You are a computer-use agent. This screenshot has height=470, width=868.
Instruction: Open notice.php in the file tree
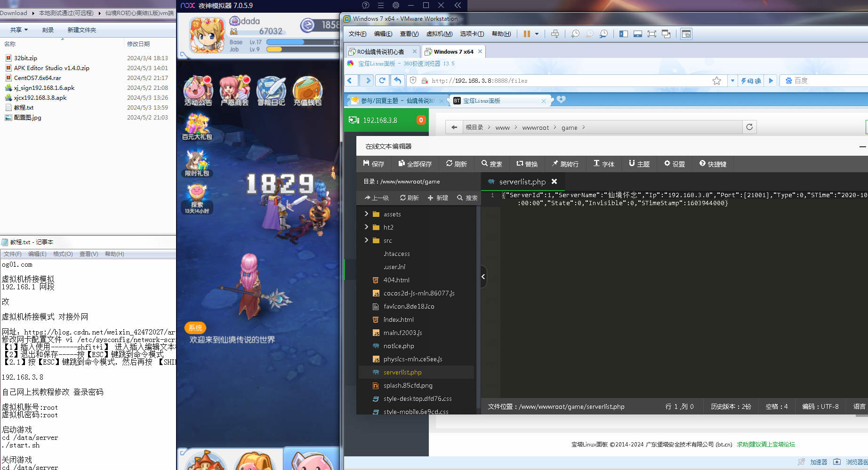point(399,346)
